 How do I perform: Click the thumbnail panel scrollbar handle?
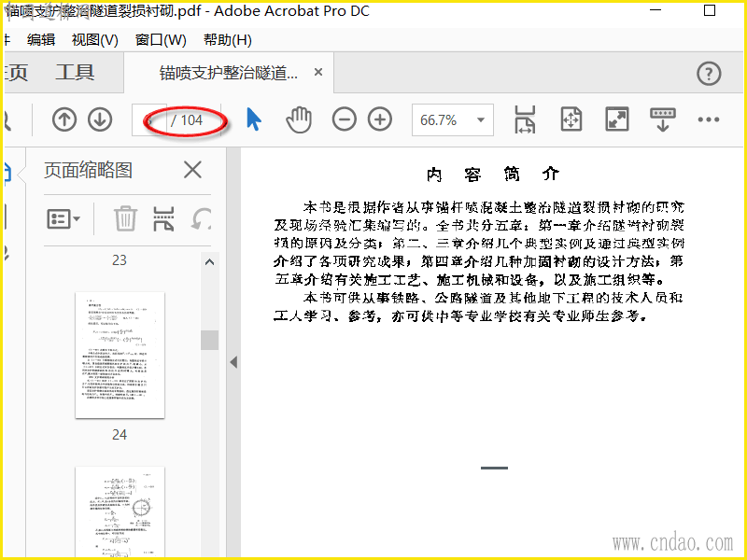209,340
